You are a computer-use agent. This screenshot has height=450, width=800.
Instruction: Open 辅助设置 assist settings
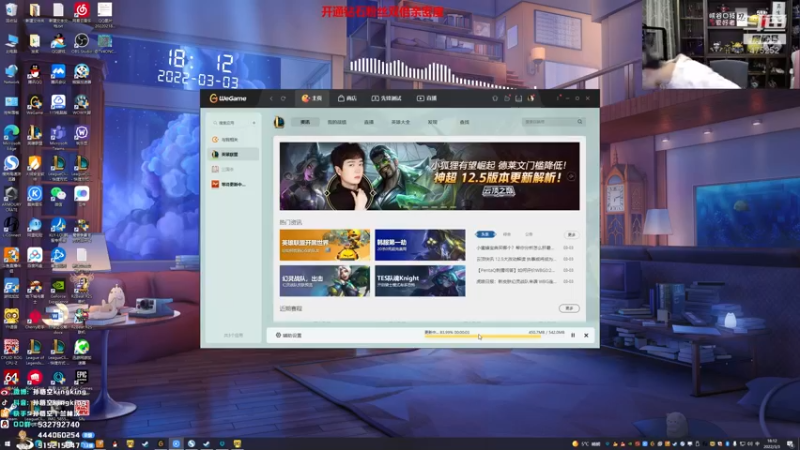coord(289,335)
